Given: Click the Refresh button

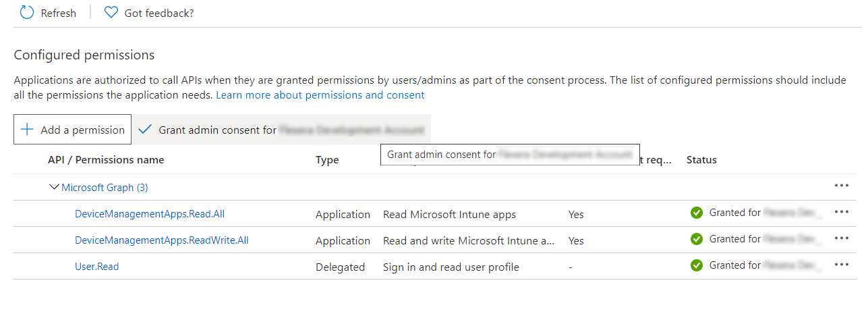Looking at the screenshot, I should (x=48, y=13).
